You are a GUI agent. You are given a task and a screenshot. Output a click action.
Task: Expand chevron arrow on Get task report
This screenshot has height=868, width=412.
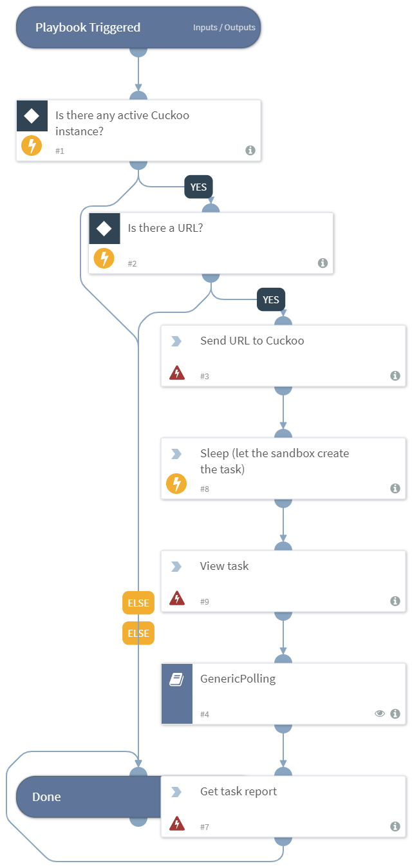click(x=176, y=792)
